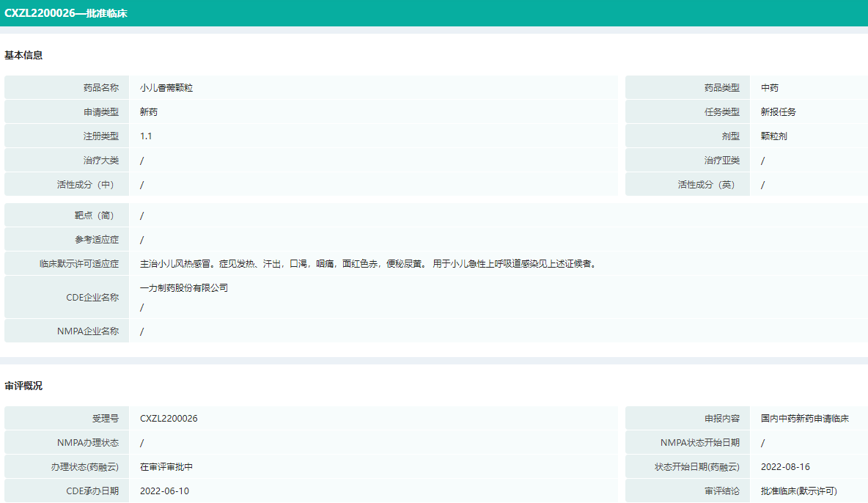
Task: Select the 任务类型 value 新报任务
Action: point(779,112)
